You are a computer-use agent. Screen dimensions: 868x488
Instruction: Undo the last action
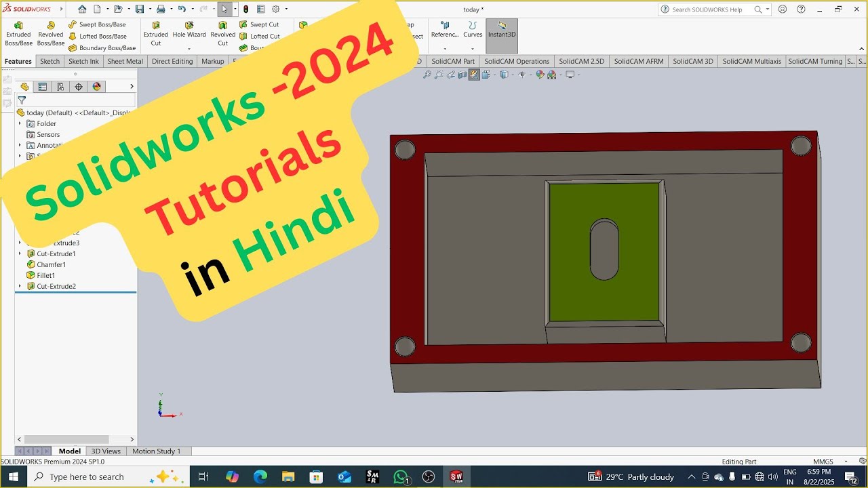[x=182, y=9]
